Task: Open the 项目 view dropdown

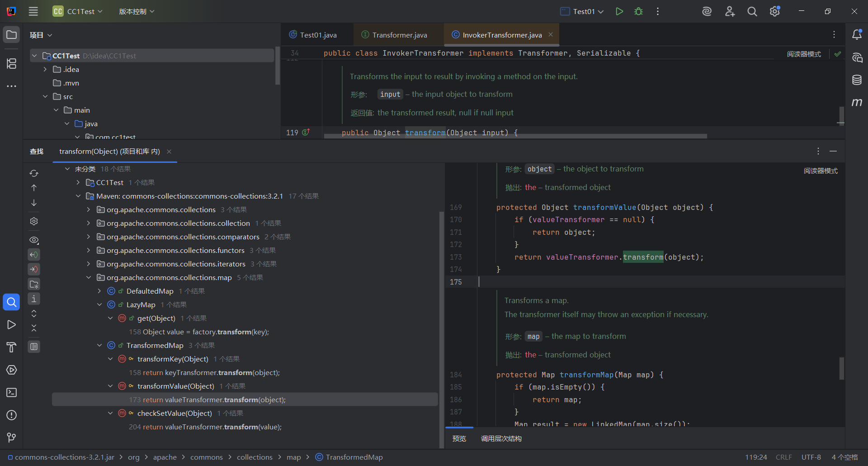Action: pos(41,35)
